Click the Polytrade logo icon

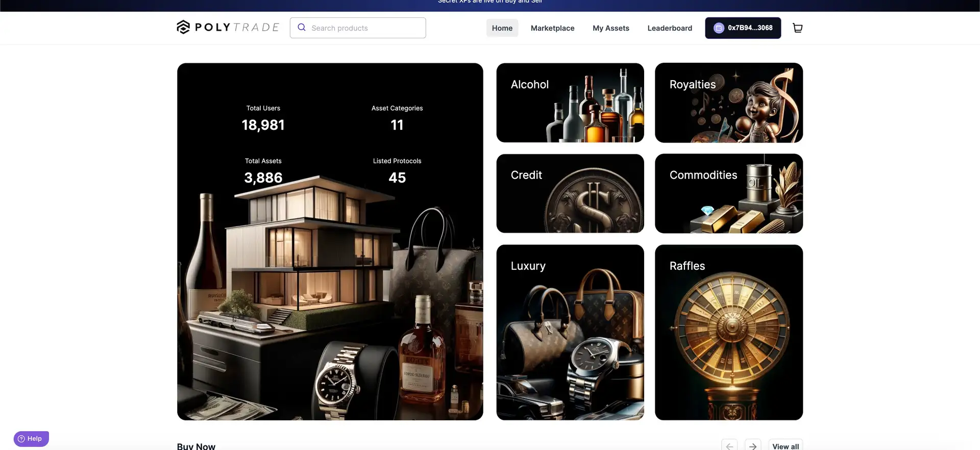point(183,28)
